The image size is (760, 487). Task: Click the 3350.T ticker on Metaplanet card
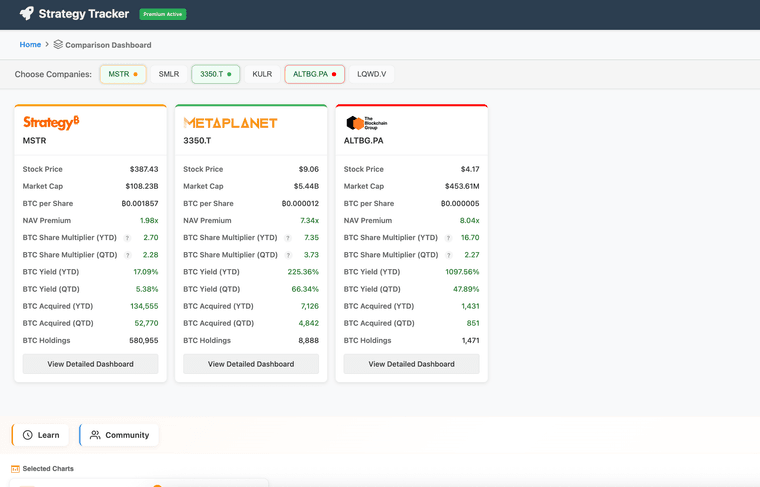197,141
